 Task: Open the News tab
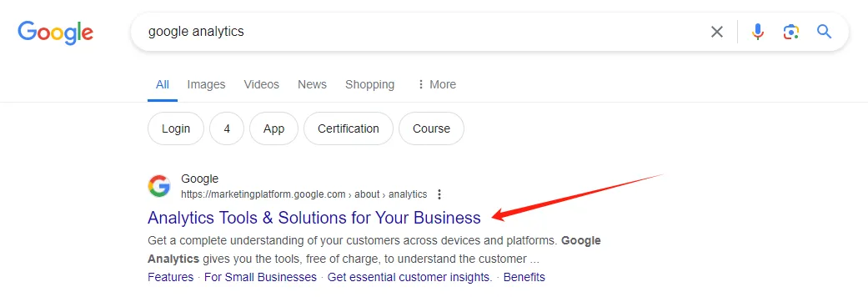[x=312, y=84]
